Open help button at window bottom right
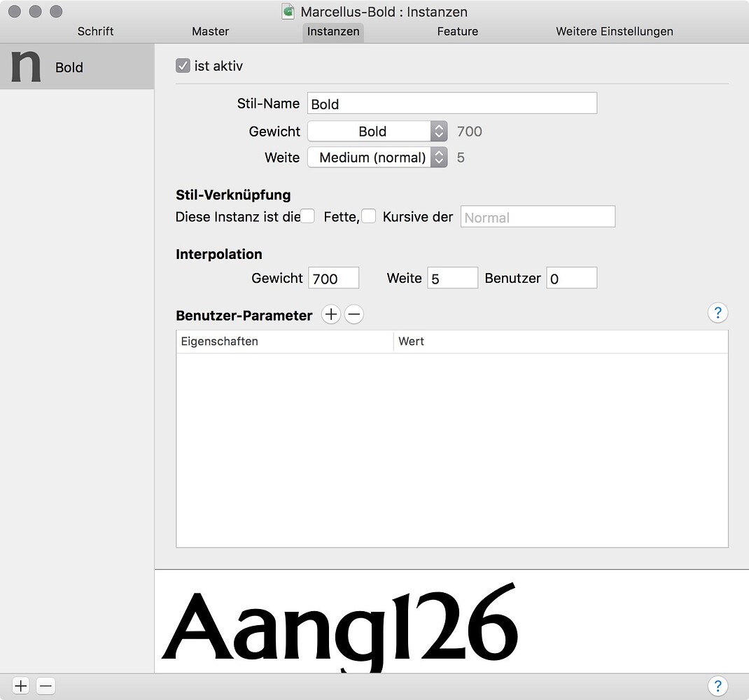 [717, 686]
